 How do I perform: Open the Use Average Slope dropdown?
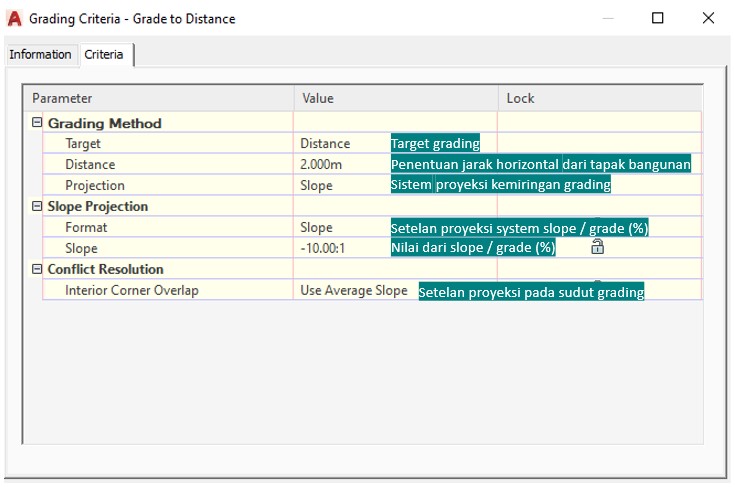point(354,290)
